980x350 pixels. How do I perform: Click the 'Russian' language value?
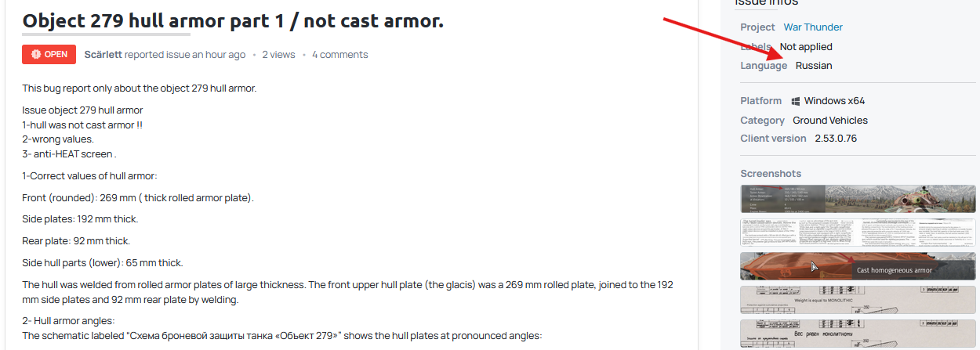(x=814, y=66)
